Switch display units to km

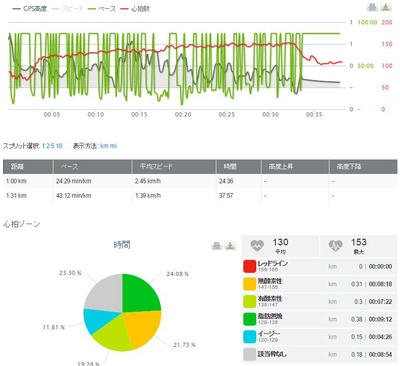(x=104, y=146)
